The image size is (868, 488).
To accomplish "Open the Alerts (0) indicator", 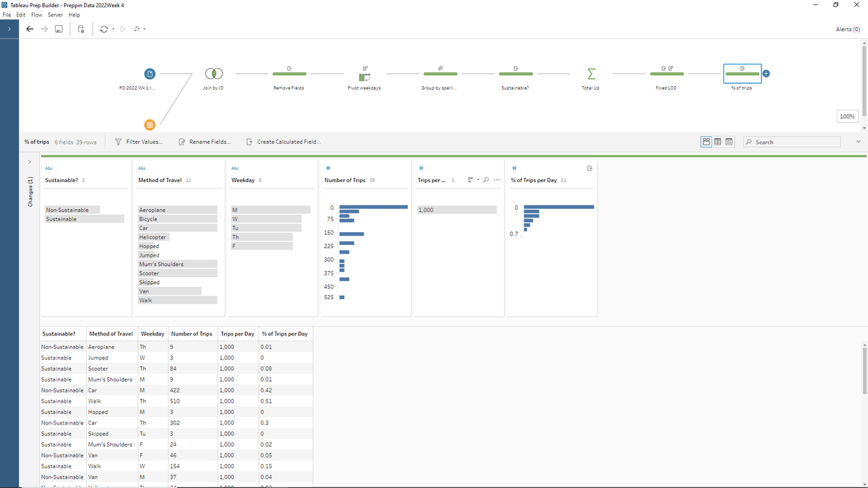I will click(847, 30).
